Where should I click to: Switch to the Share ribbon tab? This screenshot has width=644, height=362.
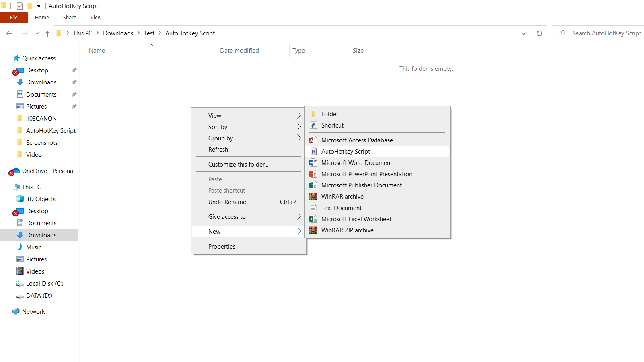[x=70, y=17]
